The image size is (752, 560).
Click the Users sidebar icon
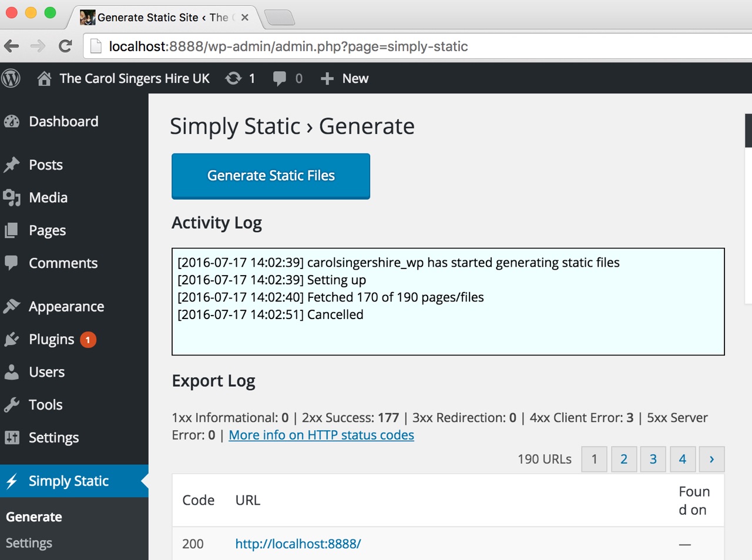(12, 371)
